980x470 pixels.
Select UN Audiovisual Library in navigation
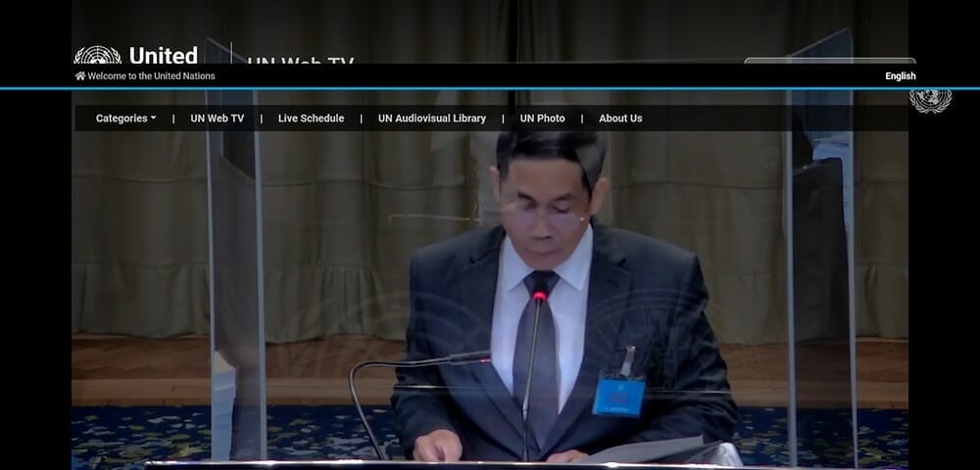point(432,118)
